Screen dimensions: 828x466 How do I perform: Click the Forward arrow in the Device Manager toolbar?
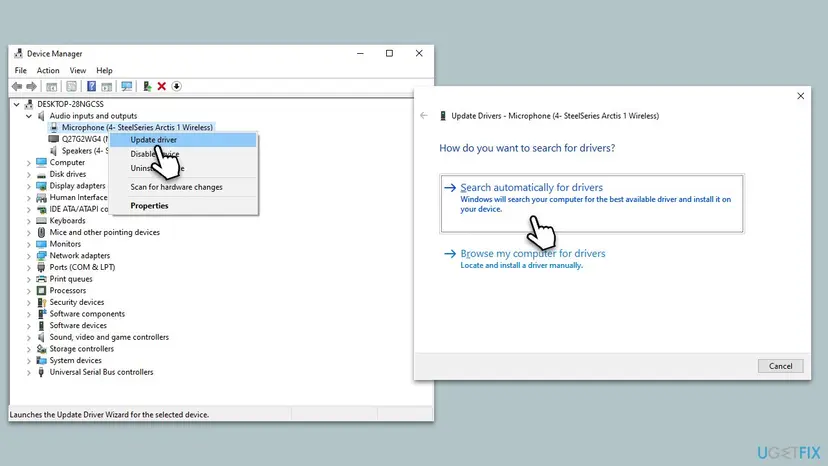pos(32,86)
